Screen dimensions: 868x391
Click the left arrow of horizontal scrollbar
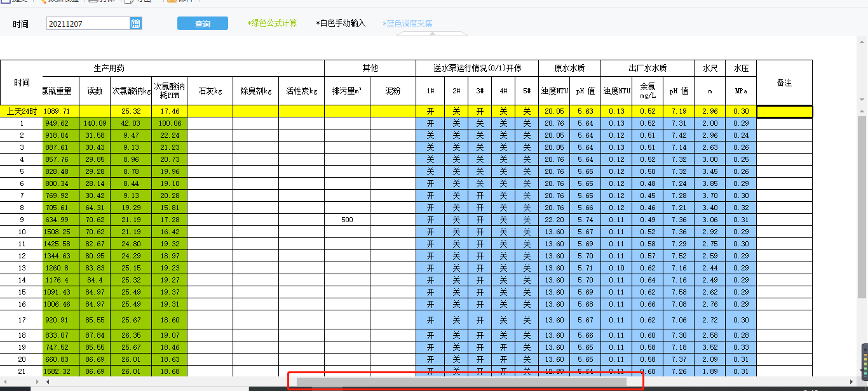48,381
